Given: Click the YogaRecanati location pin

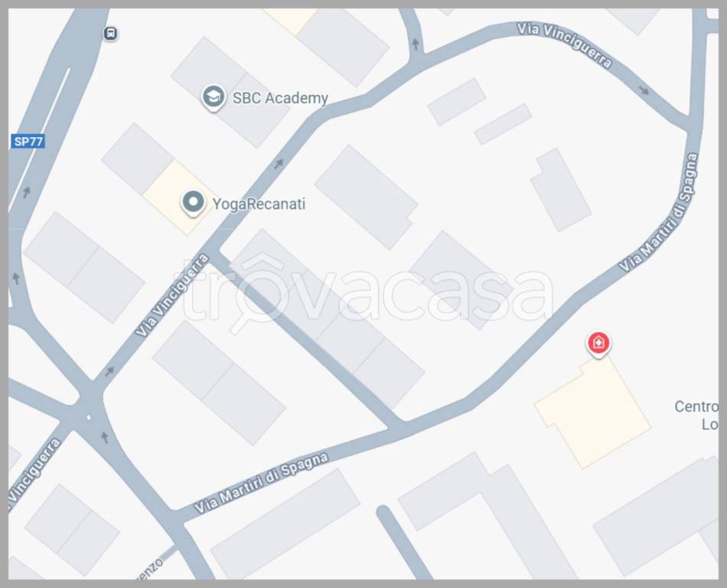Looking at the screenshot, I should tap(193, 203).
